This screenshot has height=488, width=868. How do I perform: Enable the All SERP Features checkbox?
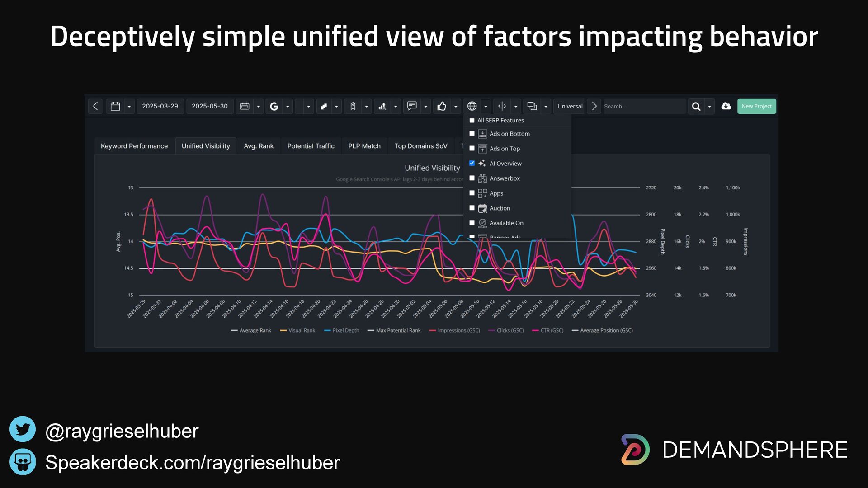[x=472, y=120]
